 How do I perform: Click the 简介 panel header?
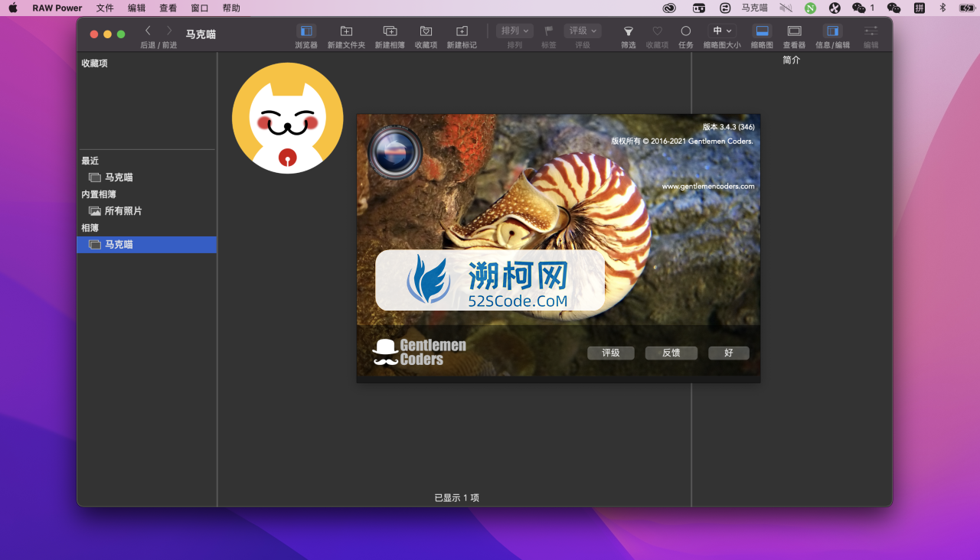[x=792, y=60]
